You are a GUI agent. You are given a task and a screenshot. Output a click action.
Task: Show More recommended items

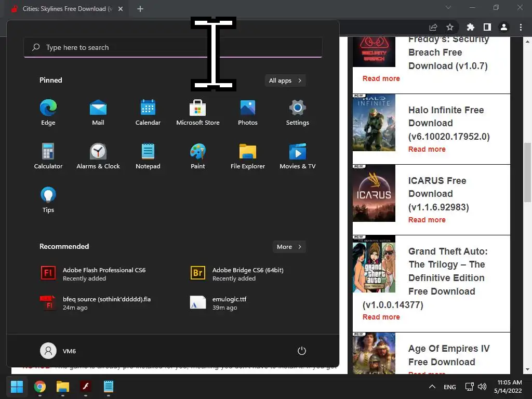[x=289, y=247]
